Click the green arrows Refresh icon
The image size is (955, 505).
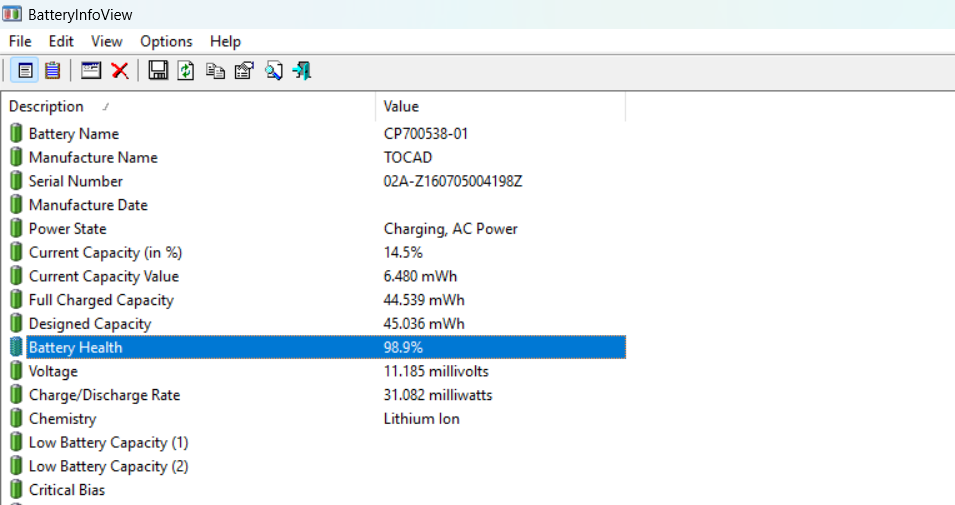point(186,71)
